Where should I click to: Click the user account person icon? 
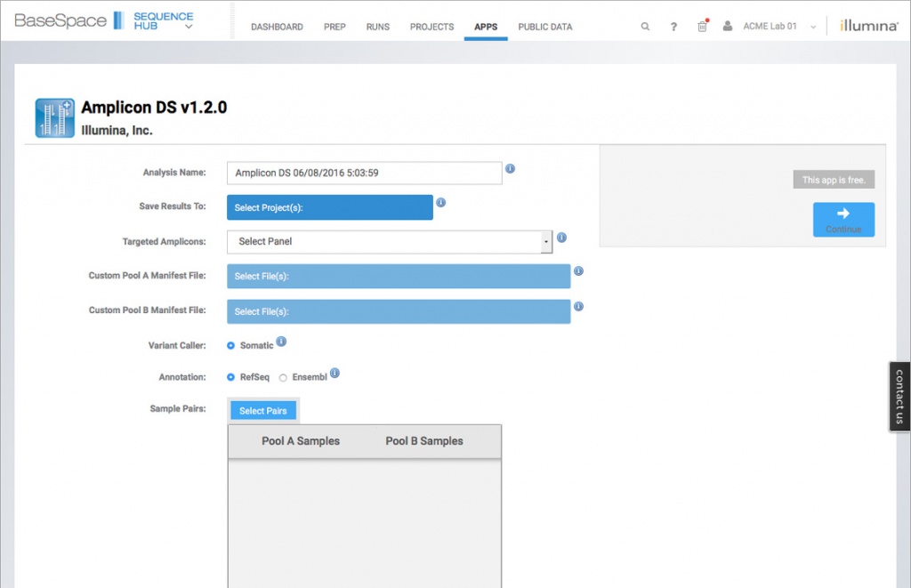[728, 26]
